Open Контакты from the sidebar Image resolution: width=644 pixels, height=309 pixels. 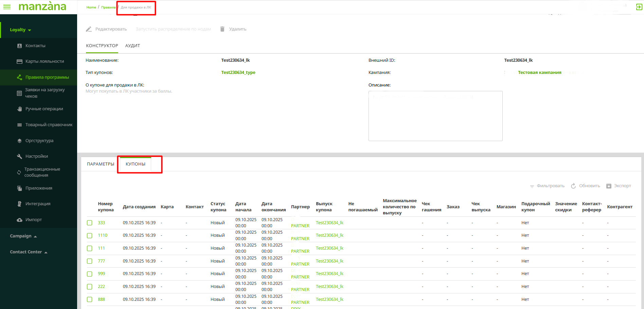click(x=35, y=46)
